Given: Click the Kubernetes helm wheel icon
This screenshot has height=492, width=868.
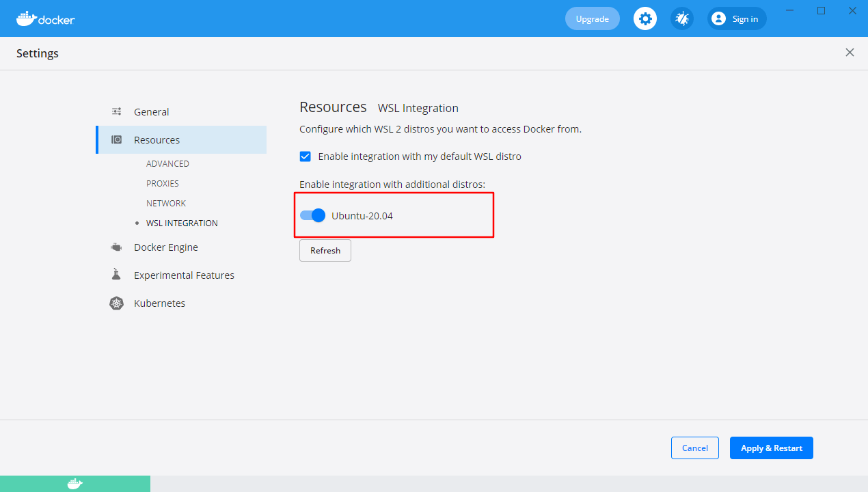Looking at the screenshot, I should [117, 303].
